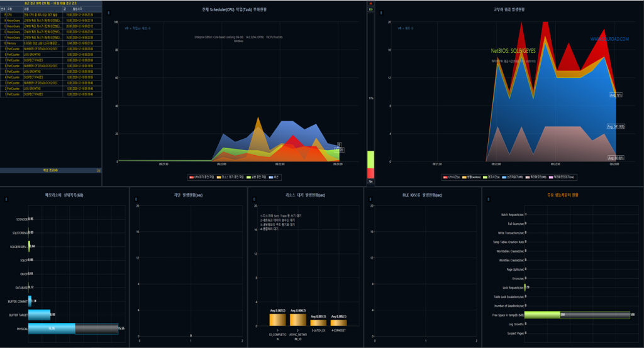The image size is (644, 348).
Task: Select row 8 LOG GROWTHS
Action: [51, 55]
